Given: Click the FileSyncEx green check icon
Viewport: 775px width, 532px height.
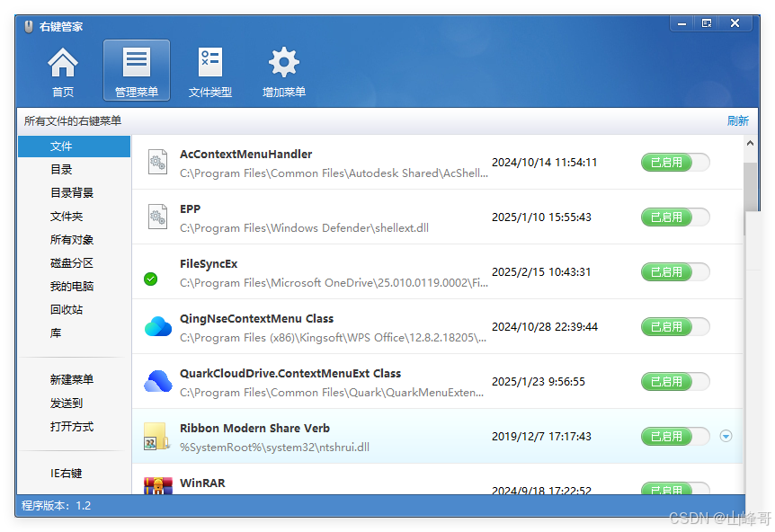Looking at the screenshot, I should (151, 279).
